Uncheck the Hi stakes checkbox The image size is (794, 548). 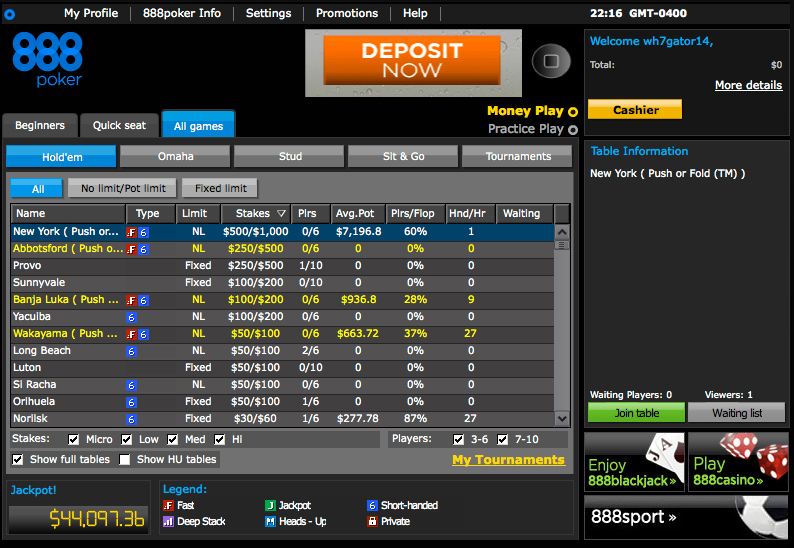point(219,439)
